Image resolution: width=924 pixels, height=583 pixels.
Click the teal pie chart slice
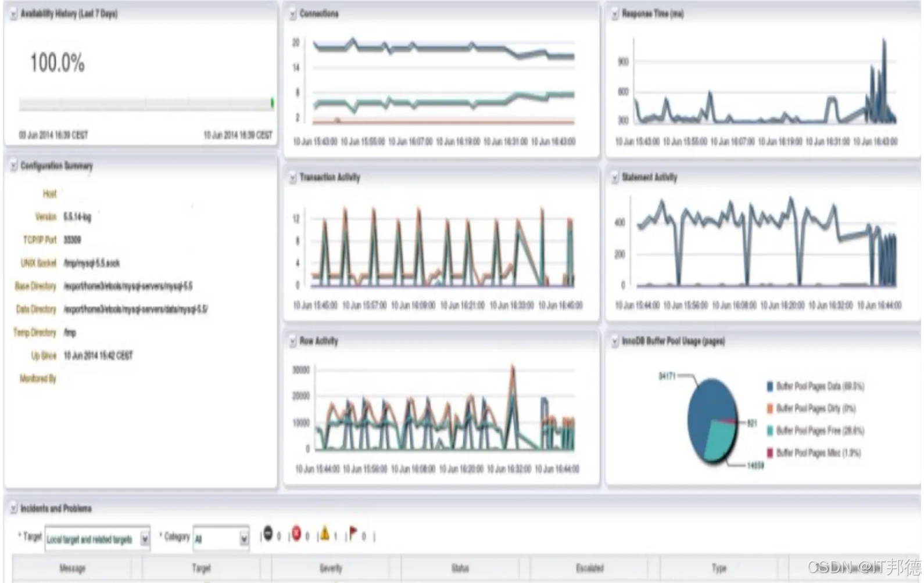pyautogui.click(x=721, y=440)
